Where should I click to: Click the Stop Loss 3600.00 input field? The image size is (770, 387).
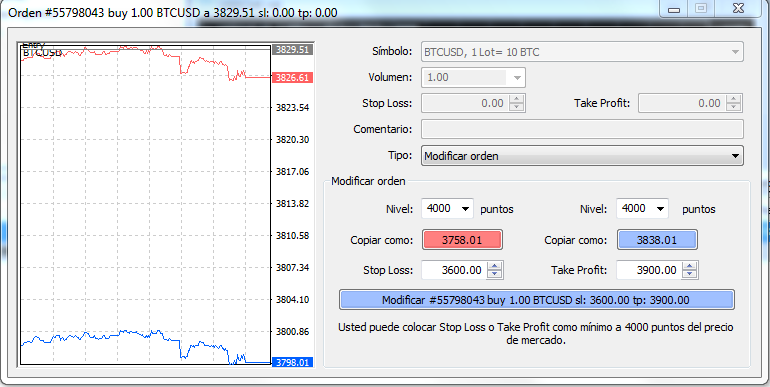click(x=455, y=270)
